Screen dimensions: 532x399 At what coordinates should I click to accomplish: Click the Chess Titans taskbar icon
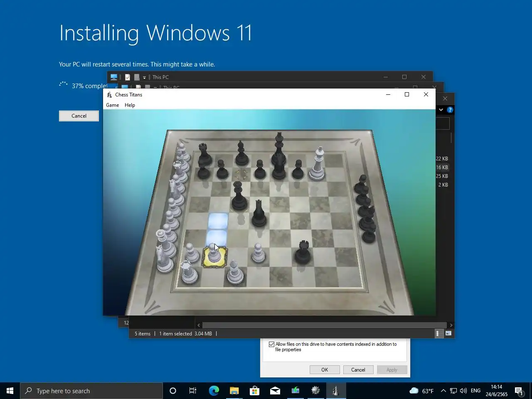tap(336, 391)
